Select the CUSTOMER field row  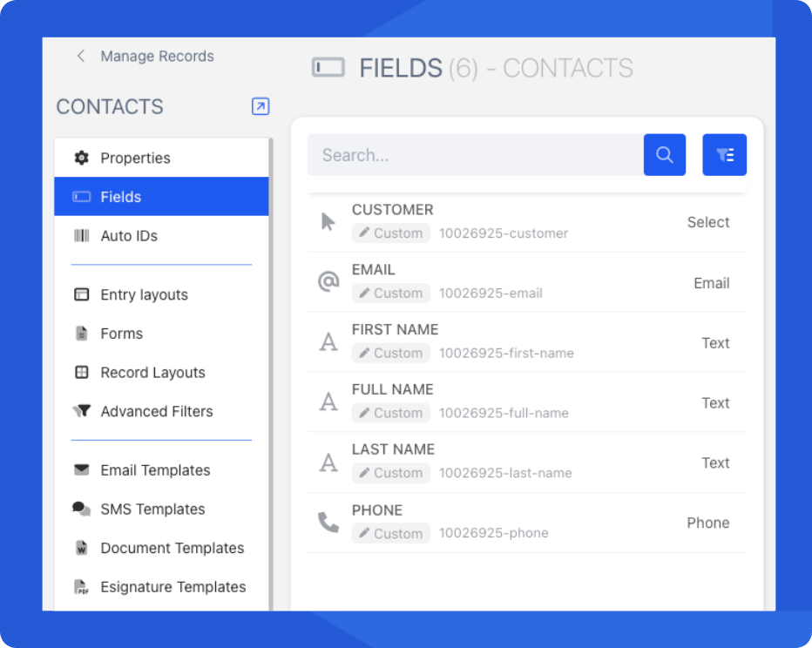pyautogui.click(x=526, y=222)
